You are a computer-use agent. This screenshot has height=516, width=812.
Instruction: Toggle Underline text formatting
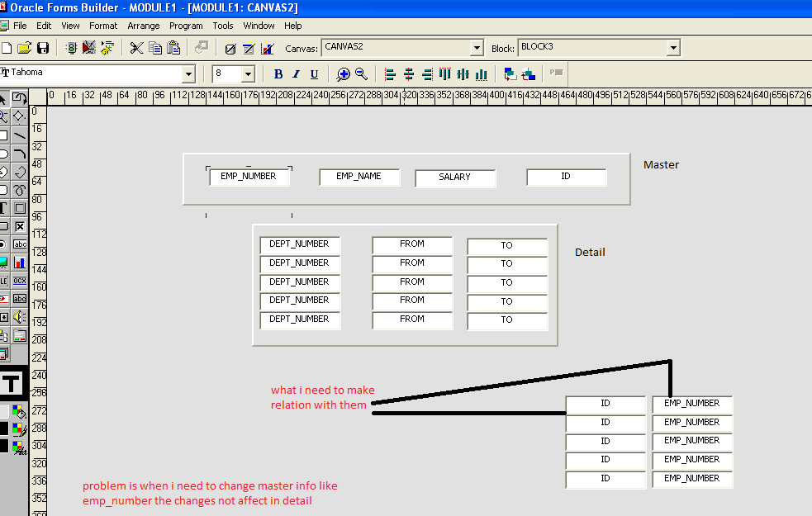[314, 74]
